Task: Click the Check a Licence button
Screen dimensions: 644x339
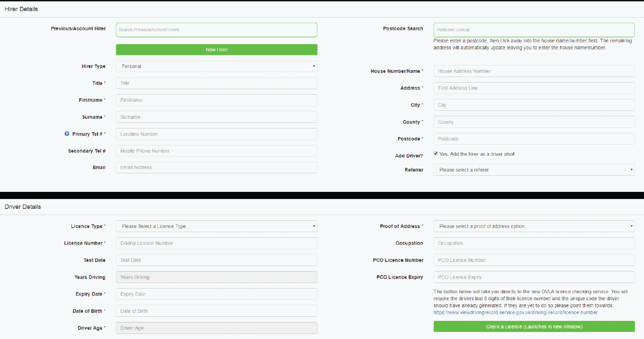Action: click(534, 327)
